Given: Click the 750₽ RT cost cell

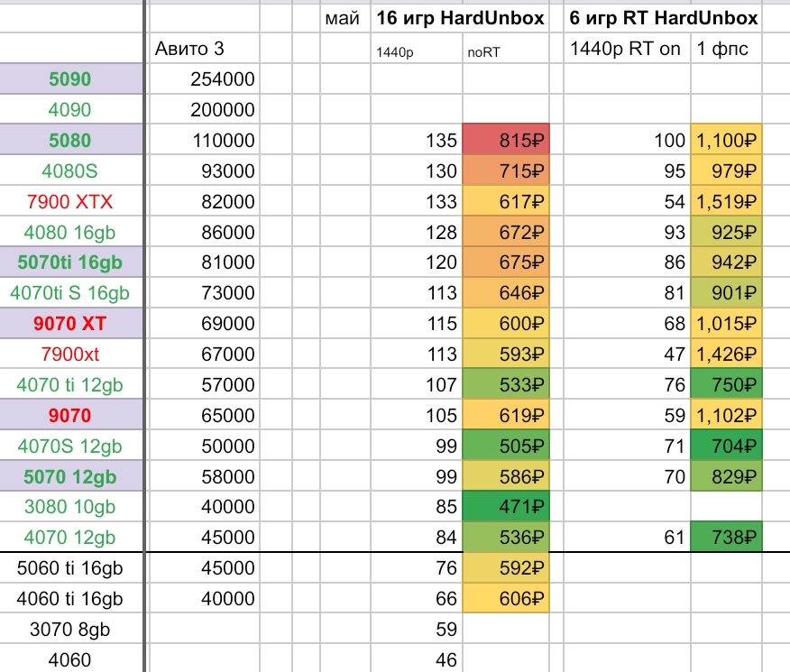Looking at the screenshot, I should 727,385.
